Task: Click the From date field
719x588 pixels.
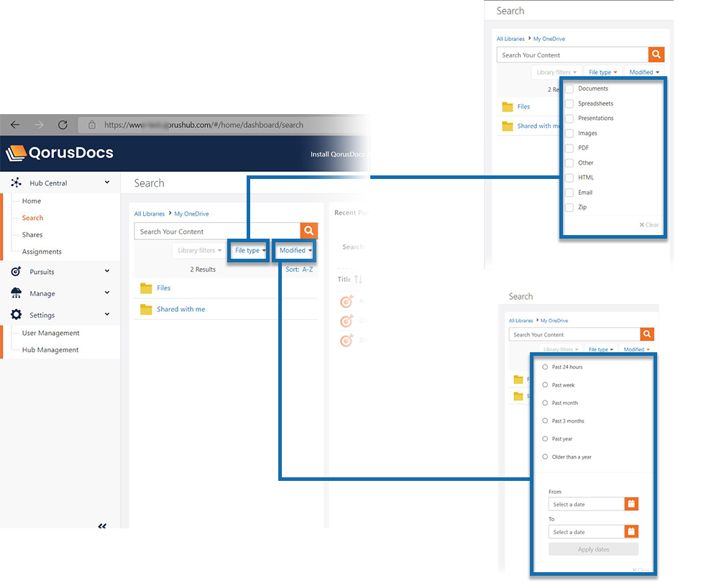Action: (587, 504)
